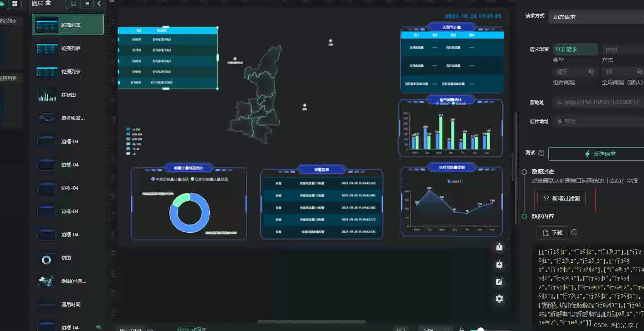Select the 饼图 layer
Image resolution: width=644 pixels, height=331 pixels.
pyautogui.click(x=68, y=258)
